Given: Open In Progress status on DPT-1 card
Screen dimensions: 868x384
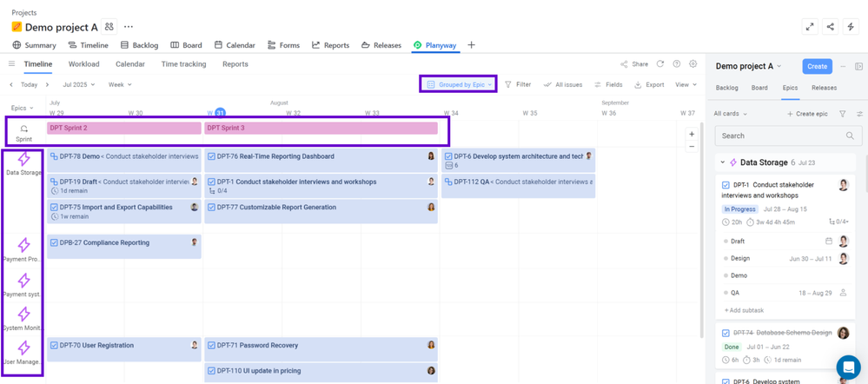Looking at the screenshot, I should point(739,209).
